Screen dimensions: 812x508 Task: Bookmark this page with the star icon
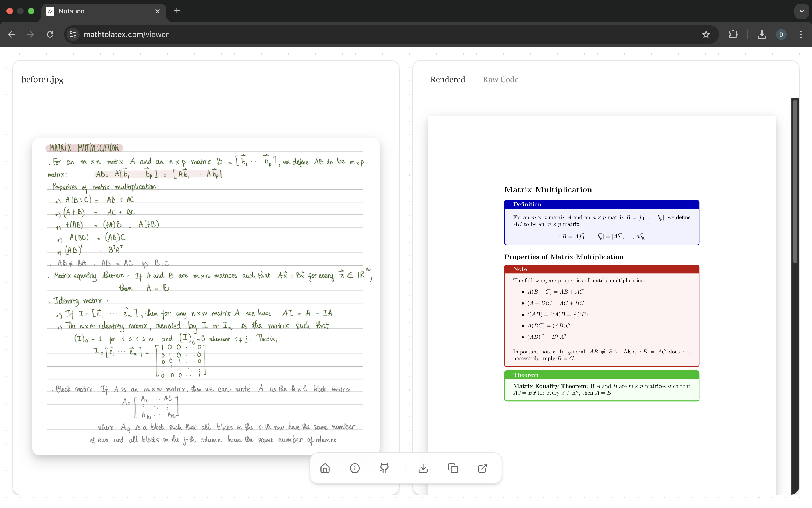pos(706,34)
